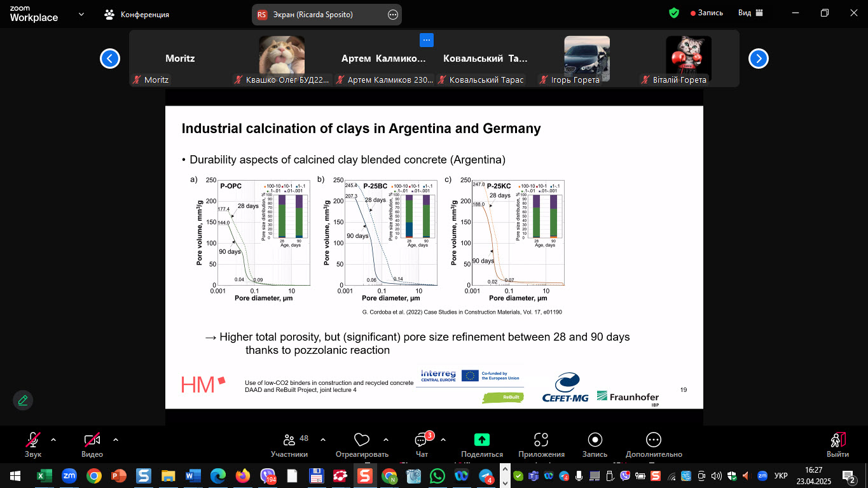Click the green Поделиться share button
Screen dimensions: 868x488
[x=482, y=445]
